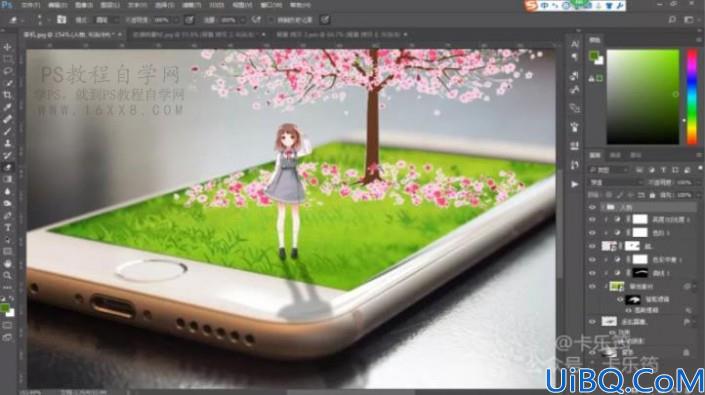
Task: Select the Brush tool
Action: click(x=8, y=132)
